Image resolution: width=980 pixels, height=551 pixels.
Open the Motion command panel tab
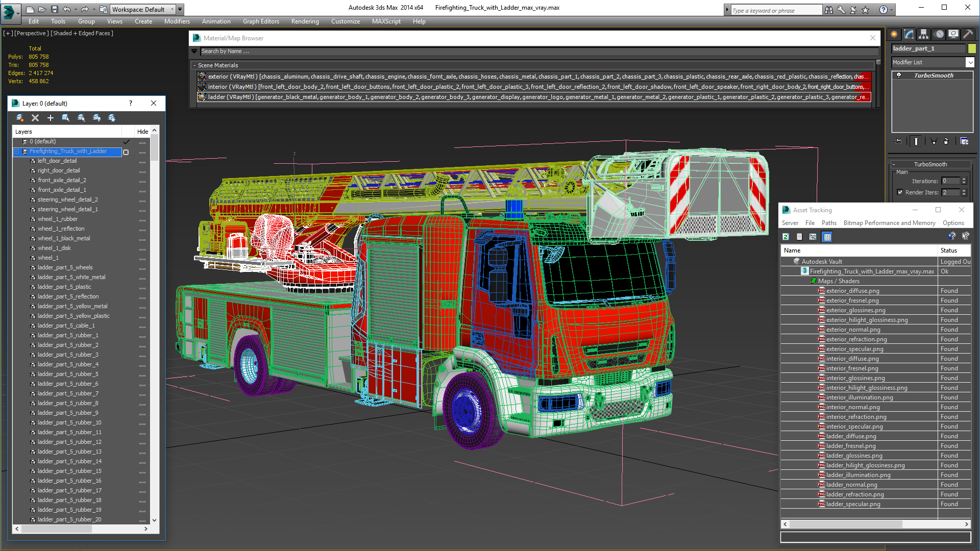point(939,34)
